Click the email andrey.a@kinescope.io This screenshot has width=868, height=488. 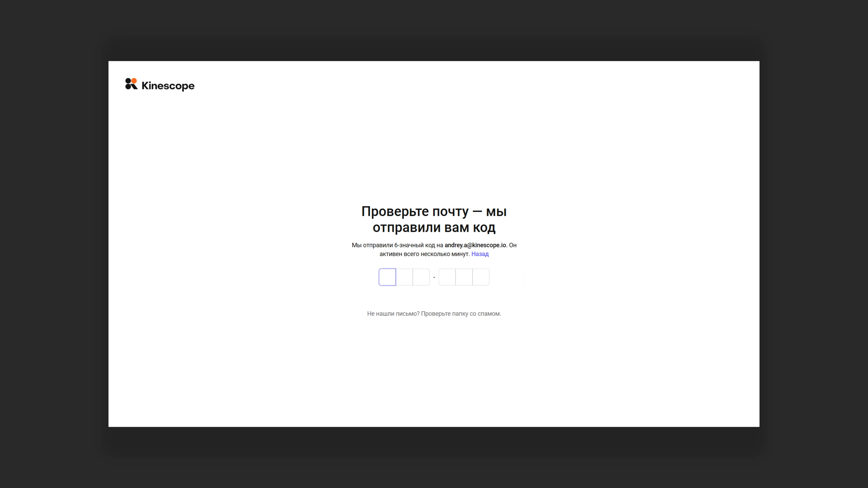click(475, 245)
